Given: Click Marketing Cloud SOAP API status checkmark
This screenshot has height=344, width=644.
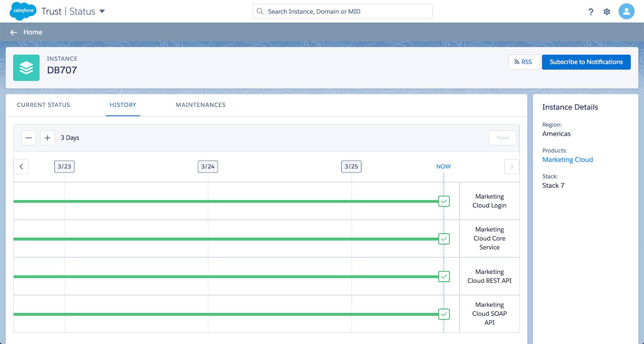Looking at the screenshot, I should 444,314.
